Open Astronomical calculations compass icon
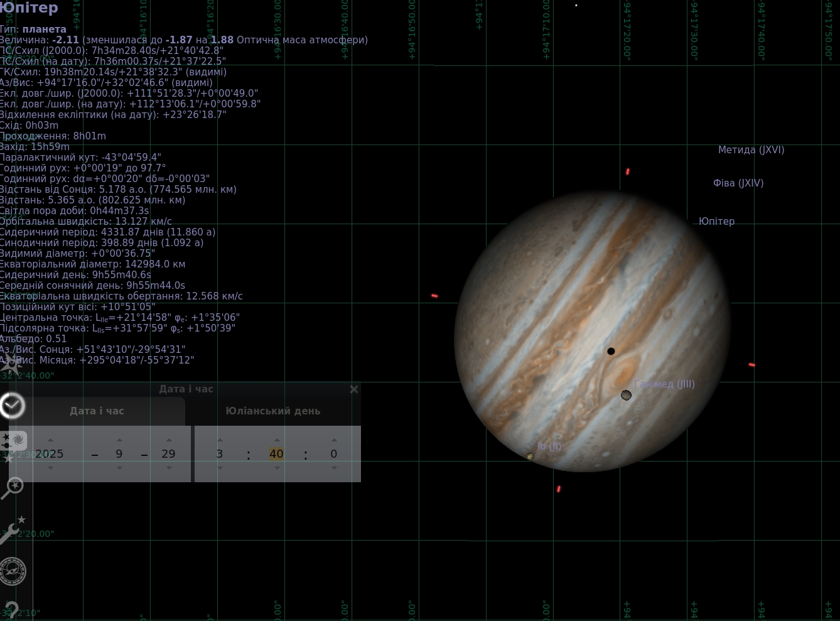Viewport: 840px width, 621px height. tap(13, 571)
